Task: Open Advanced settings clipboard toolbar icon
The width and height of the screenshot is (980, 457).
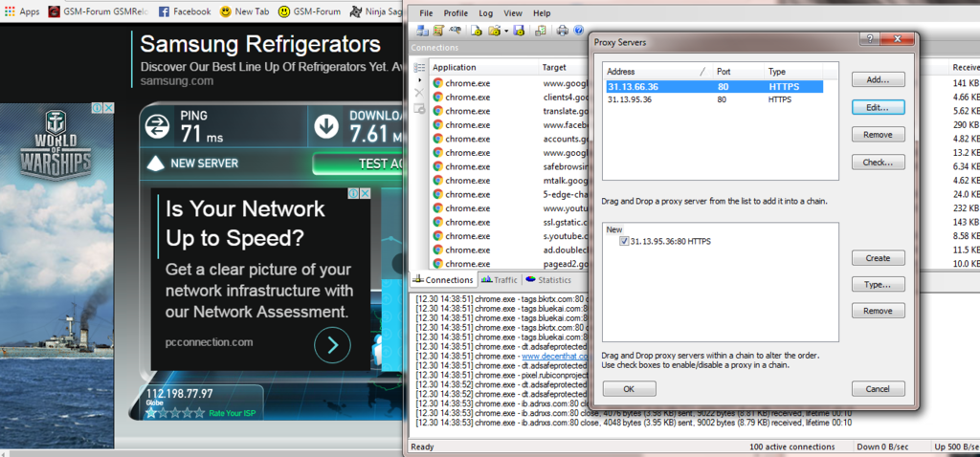Action: click(542, 30)
